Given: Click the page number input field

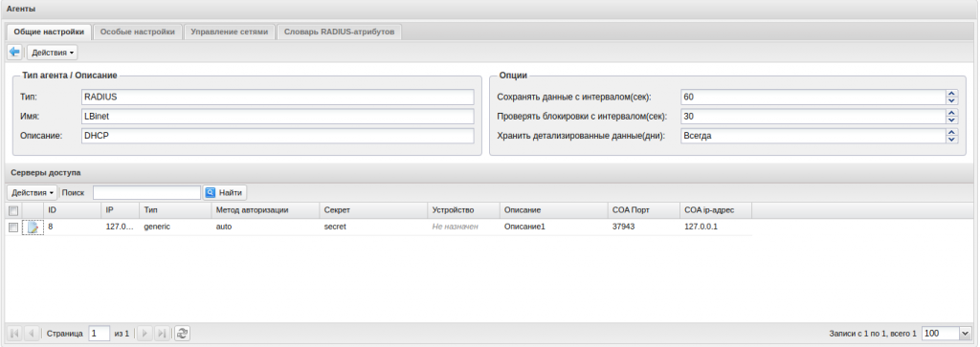Looking at the screenshot, I should [x=100, y=334].
